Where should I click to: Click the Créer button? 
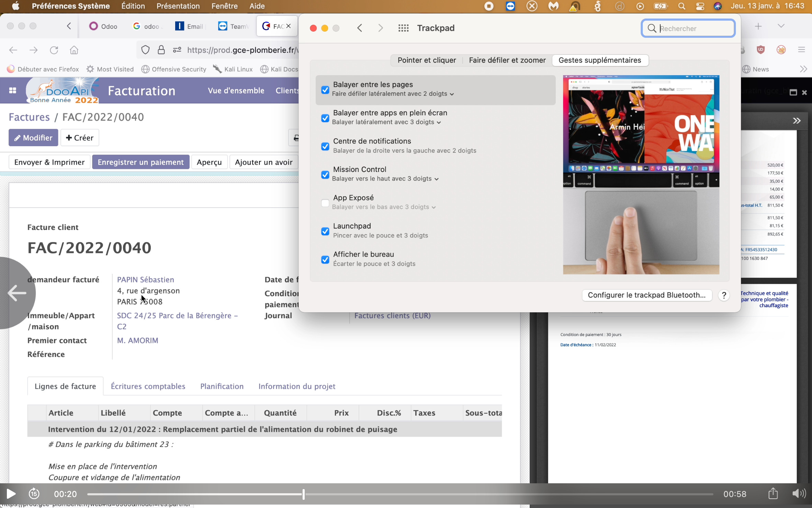(x=80, y=138)
